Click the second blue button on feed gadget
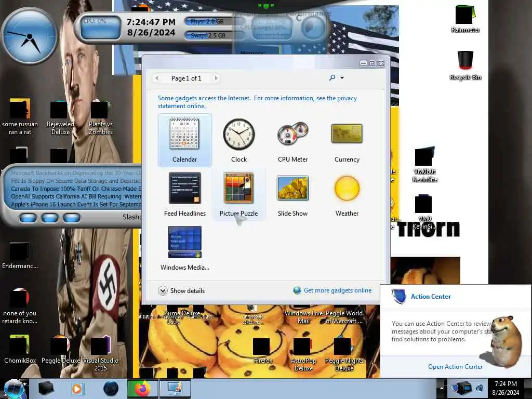 (50, 218)
